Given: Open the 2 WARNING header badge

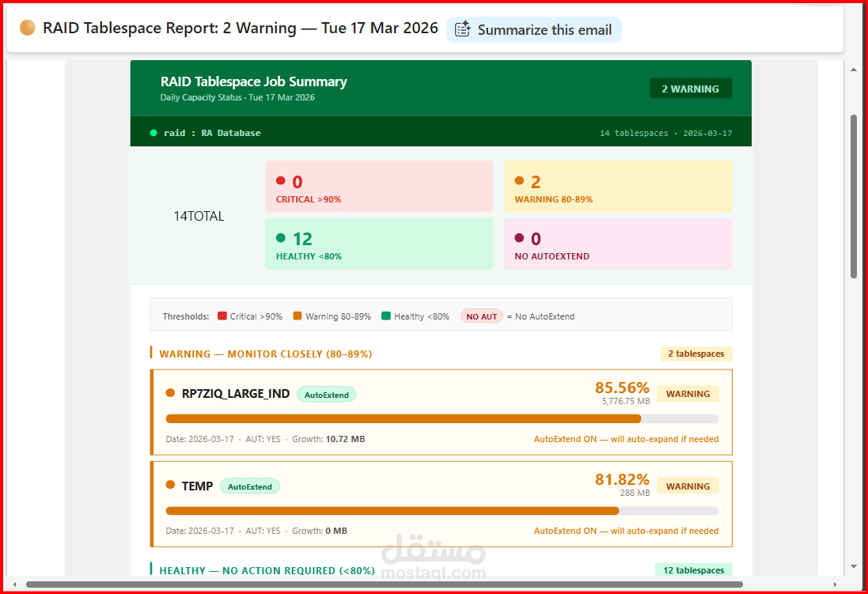Looking at the screenshot, I should [690, 88].
